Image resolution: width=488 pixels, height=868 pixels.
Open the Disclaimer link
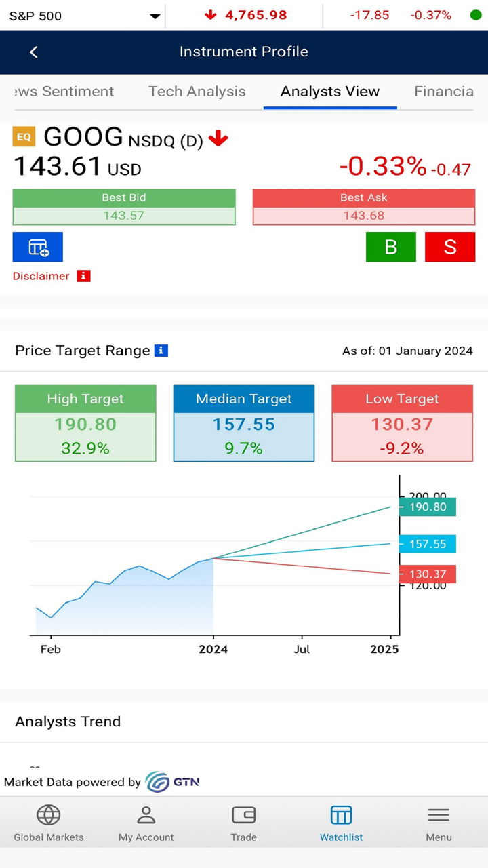(x=41, y=276)
